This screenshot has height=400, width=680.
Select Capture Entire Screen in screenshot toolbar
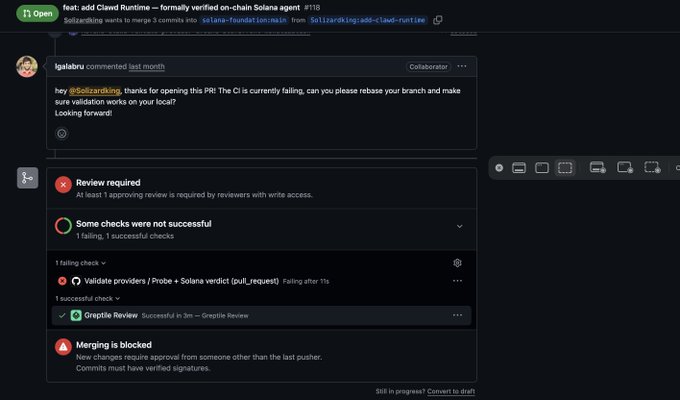[x=519, y=168]
